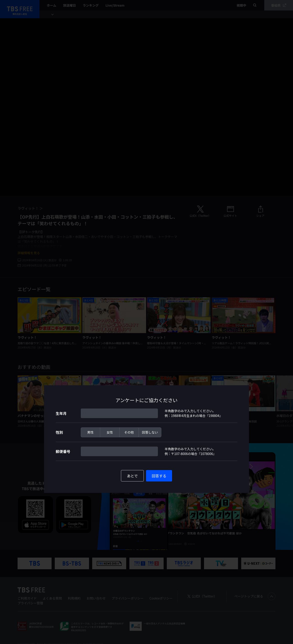Open the 公式サイト window icon
Screen dimensions: 293x644
click(x=230, y=211)
